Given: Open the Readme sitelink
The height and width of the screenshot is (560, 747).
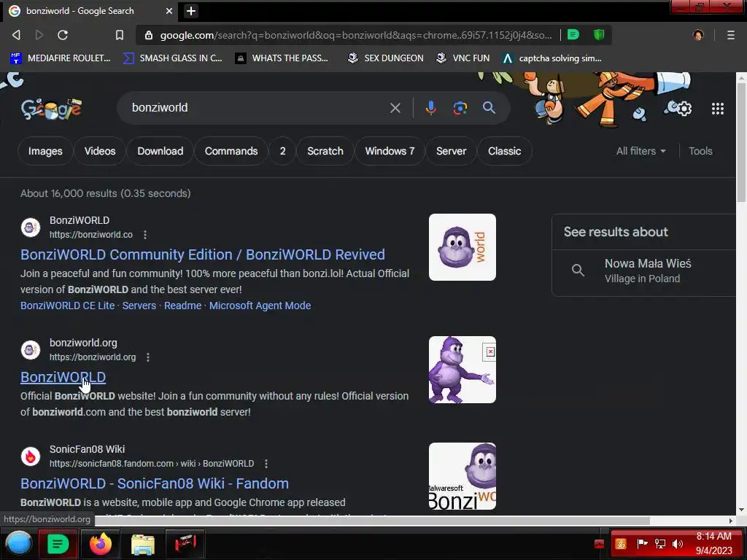Looking at the screenshot, I should [x=182, y=306].
